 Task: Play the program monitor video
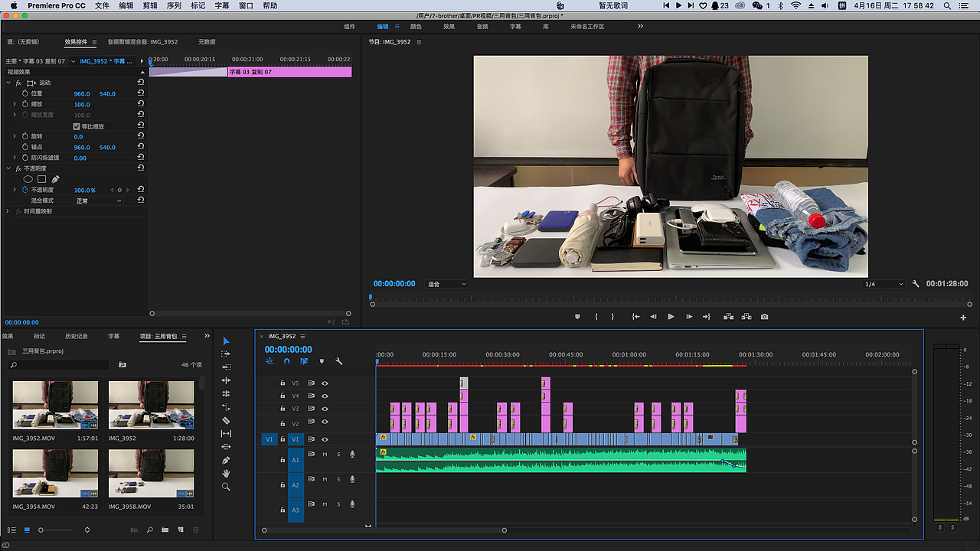tap(671, 317)
